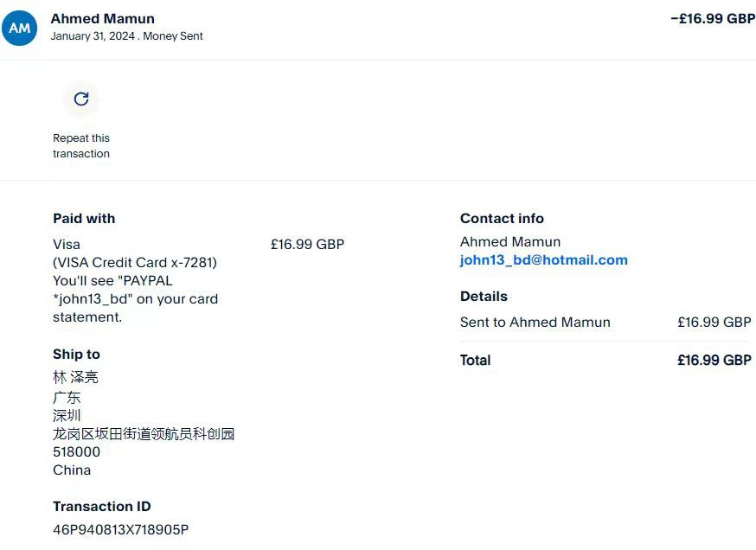Click the "January 31, 2024 . Money Sent" text

point(126,36)
